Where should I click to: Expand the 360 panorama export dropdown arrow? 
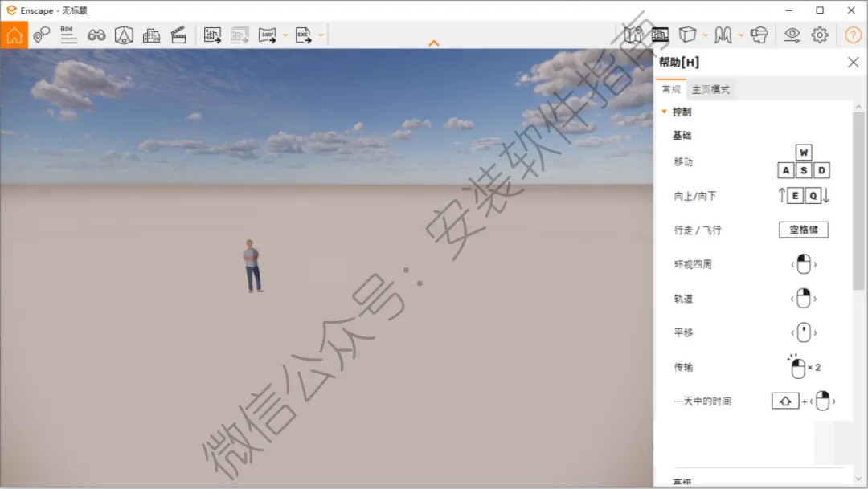(x=285, y=35)
